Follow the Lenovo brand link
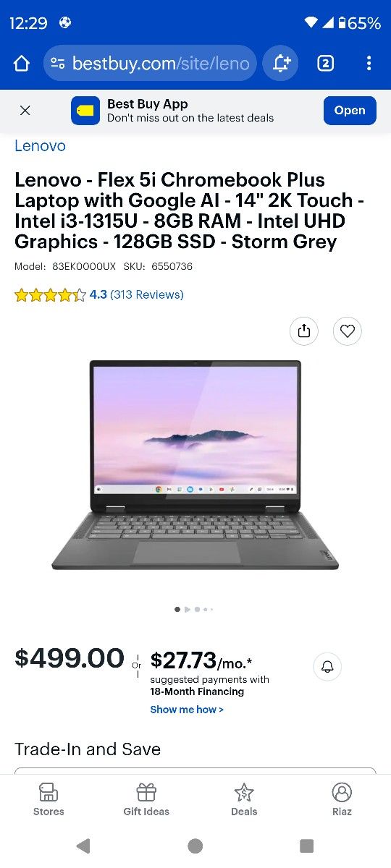The image size is (391, 868). (x=40, y=145)
